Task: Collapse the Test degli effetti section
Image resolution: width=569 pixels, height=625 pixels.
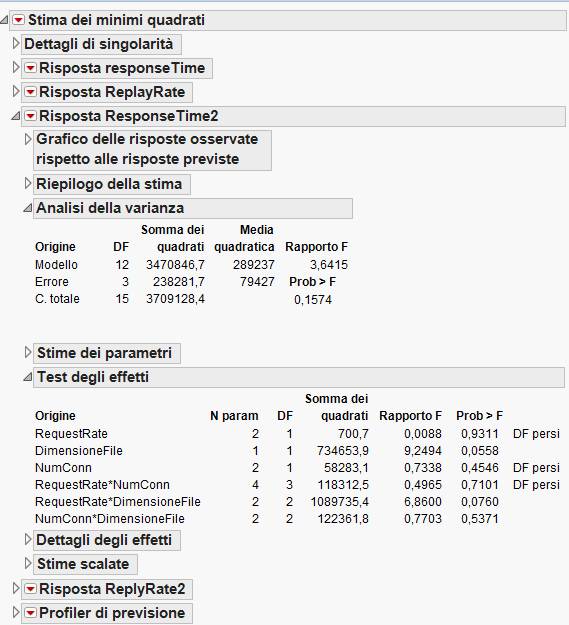Action: [x=27, y=377]
